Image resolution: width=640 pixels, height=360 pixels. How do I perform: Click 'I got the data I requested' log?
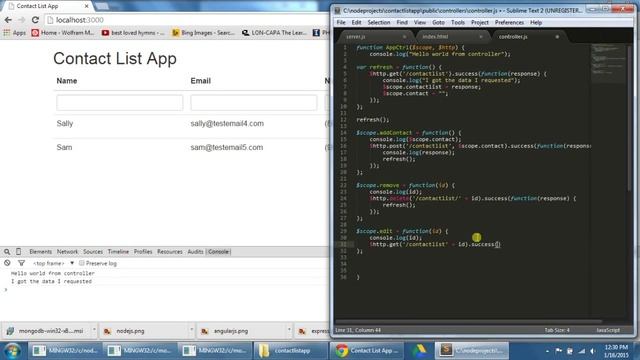coord(51,281)
